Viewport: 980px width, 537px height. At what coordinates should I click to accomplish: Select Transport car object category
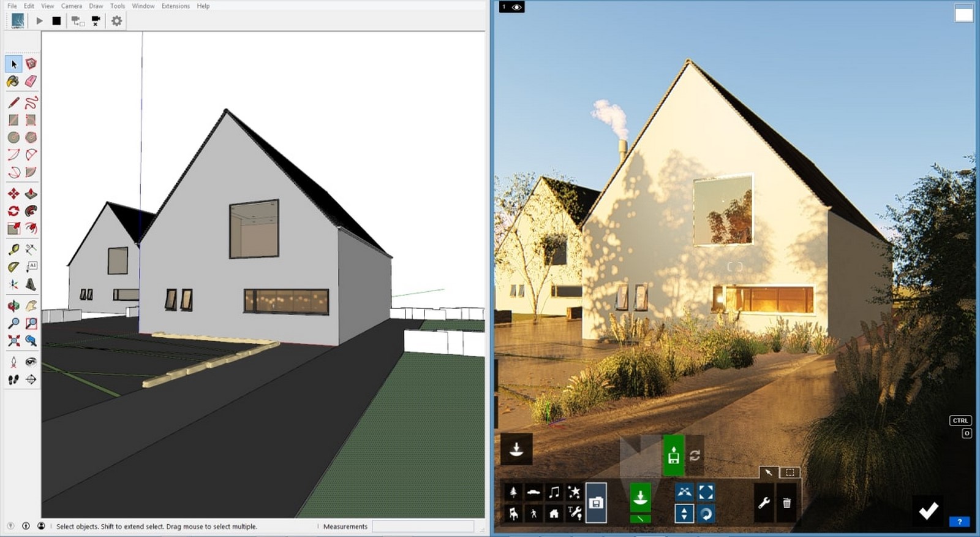coord(533,492)
